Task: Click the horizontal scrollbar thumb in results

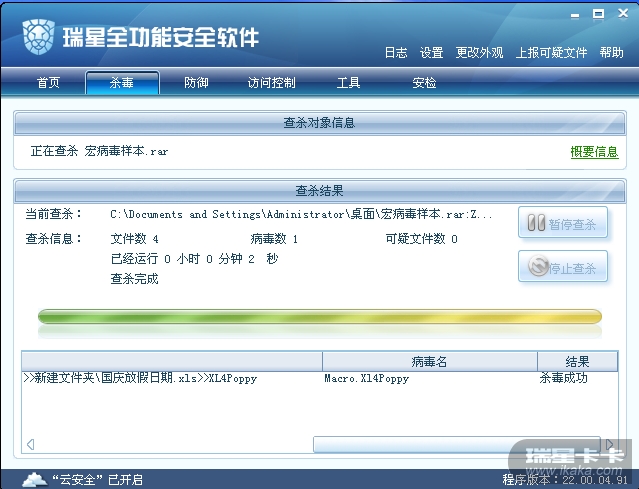Action: click(x=456, y=444)
